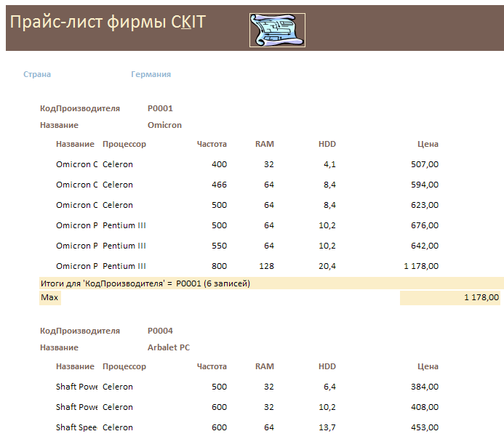Click manufacturer code value P0001
This screenshot has width=504, height=439.
pos(160,108)
